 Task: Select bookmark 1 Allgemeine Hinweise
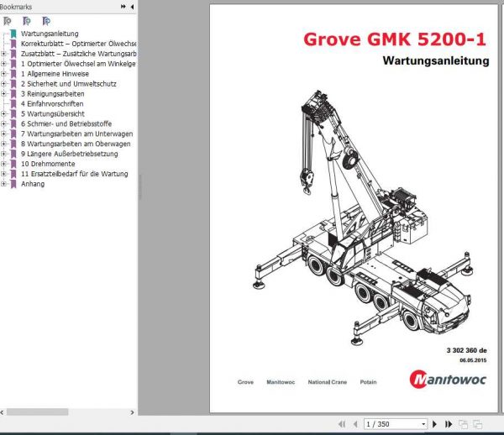click(x=55, y=74)
